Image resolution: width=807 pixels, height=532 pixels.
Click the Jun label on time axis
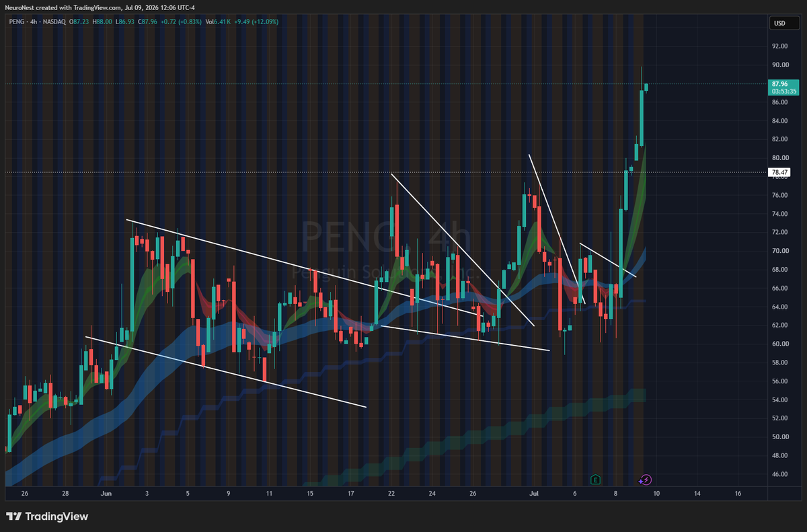point(106,494)
